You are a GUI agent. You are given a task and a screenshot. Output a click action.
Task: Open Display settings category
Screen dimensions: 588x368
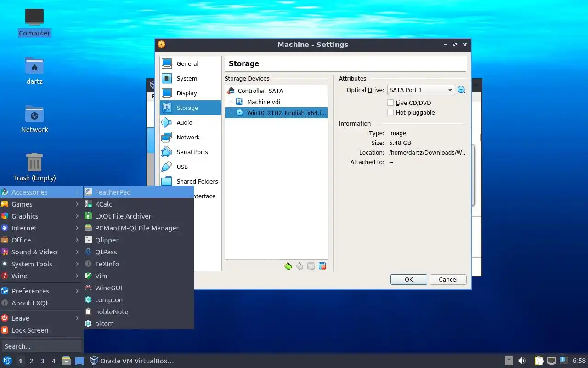pyautogui.click(x=191, y=93)
